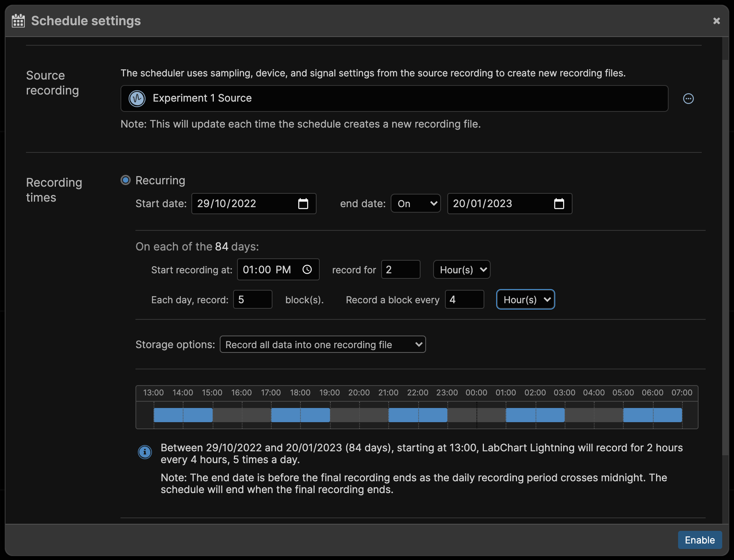Open the end date calendar picker icon
Viewport: 734px width, 560px height.
559,204
